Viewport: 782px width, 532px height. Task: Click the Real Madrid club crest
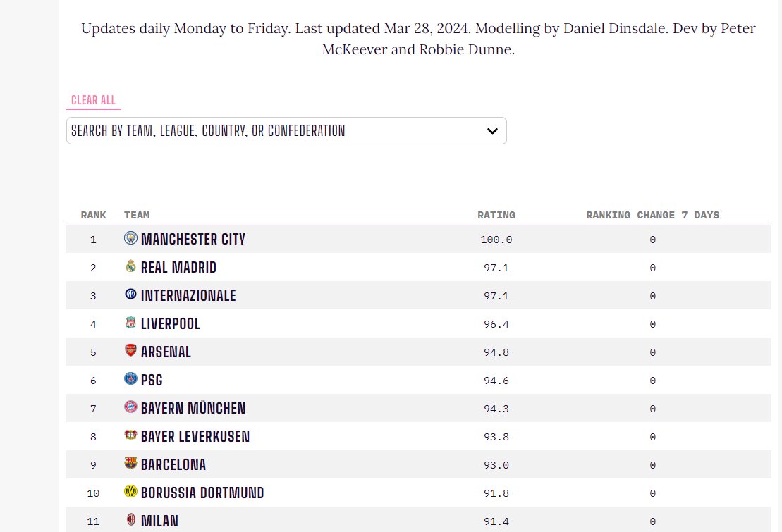(x=130, y=266)
